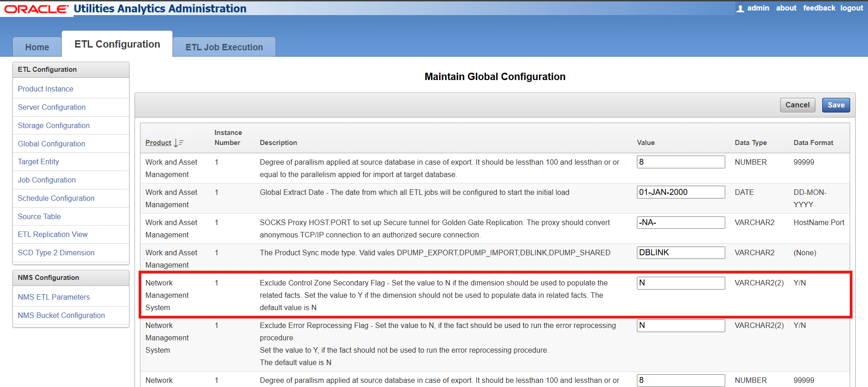Image resolution: width=868 pixels, height=387 pixels.
Task: Open SCD Type 2 Dimension link
Action: [56, 253]
